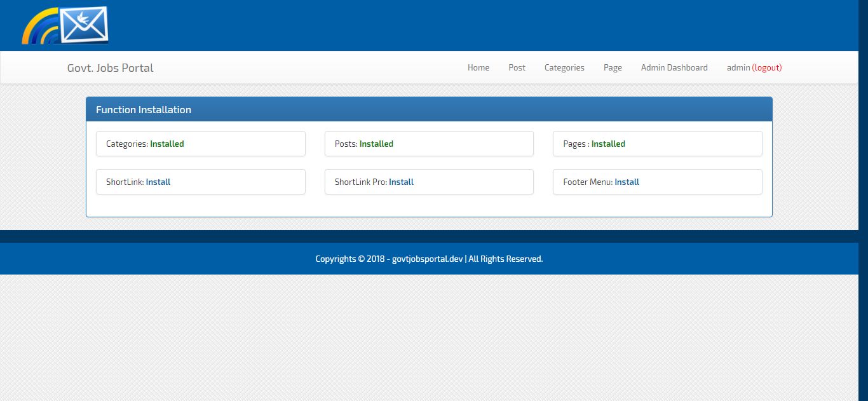Select Categories from the navigation bar
Screen dimensions: 868x401
pyautogui.click(x=564, y=67)
